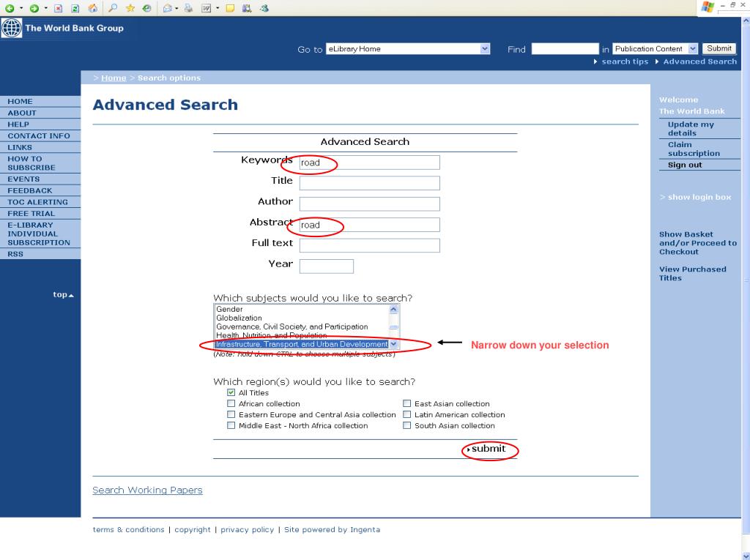Click the Research books toolbar icon
This screenshot has height=560, width=750.
(x=247, y=8)
